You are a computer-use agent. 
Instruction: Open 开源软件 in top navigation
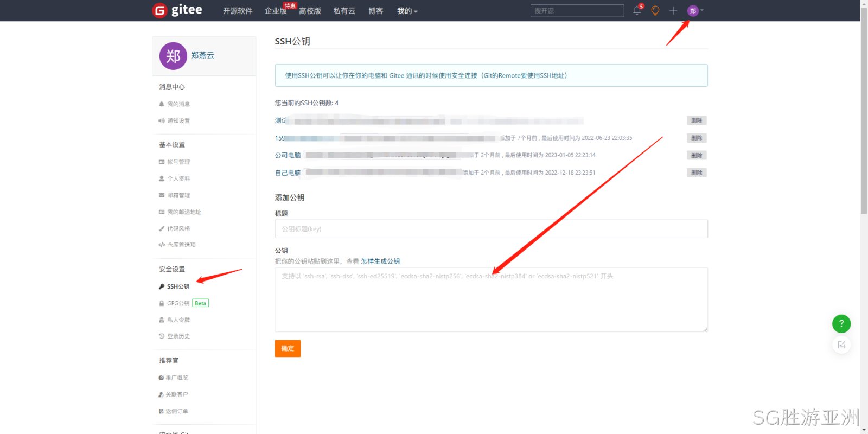pyautogui.click(x=238, y=11)
